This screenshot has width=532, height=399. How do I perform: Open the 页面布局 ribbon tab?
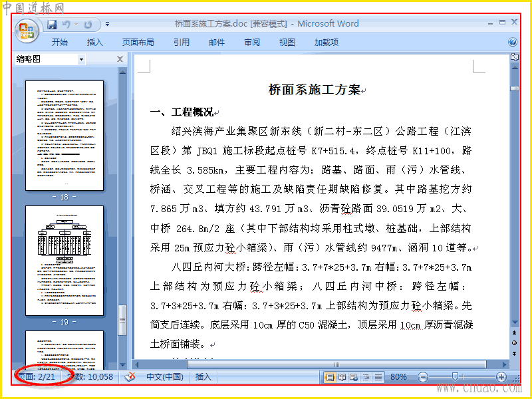[x=138, y=42]
